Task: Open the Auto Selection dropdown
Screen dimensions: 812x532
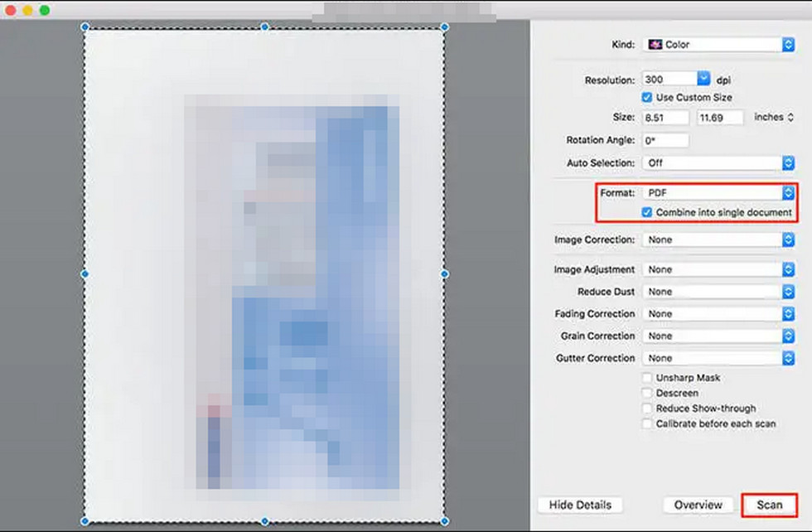Action: click(x=718, y=162)
